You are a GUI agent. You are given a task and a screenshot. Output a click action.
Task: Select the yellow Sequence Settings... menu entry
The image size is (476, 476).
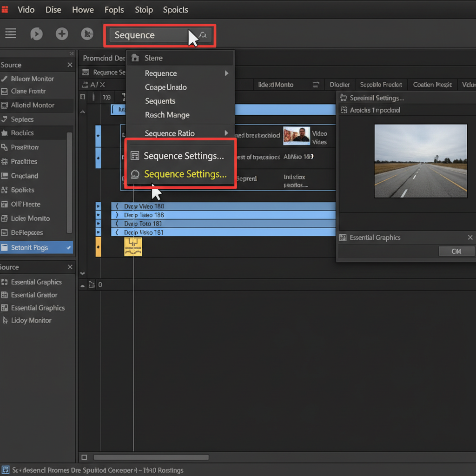(181, 174)
